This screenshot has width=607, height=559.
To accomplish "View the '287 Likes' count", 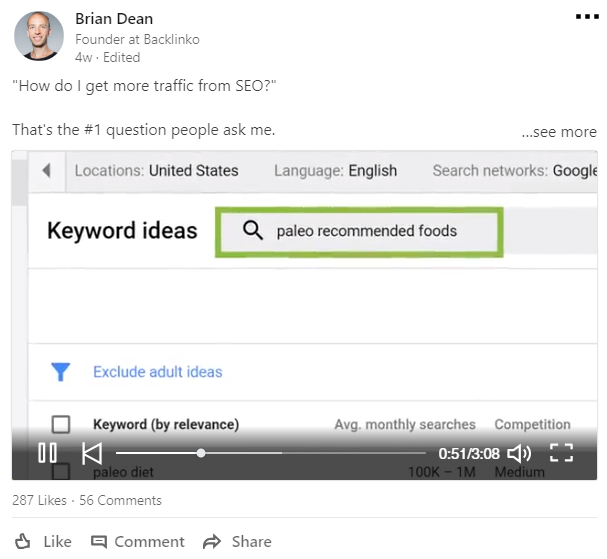I will click(x=39, y=500).
